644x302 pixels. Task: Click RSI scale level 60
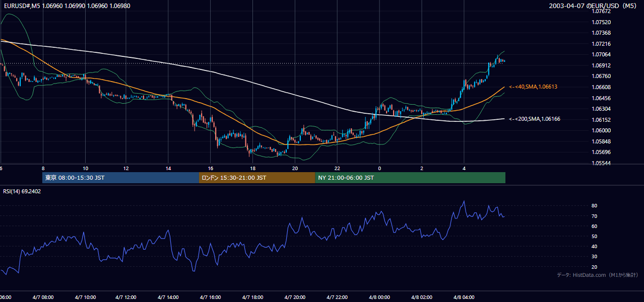[x=594, y=226]
